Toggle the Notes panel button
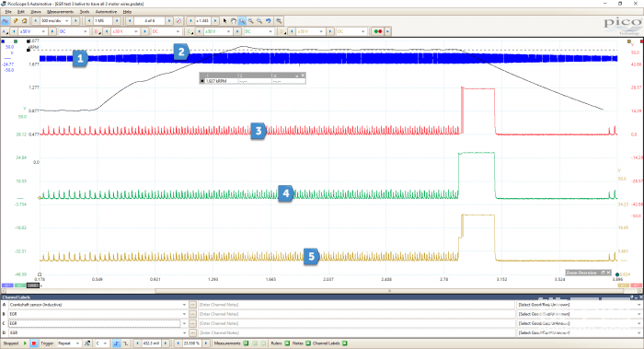644x349 pixels. pos(308,343)
